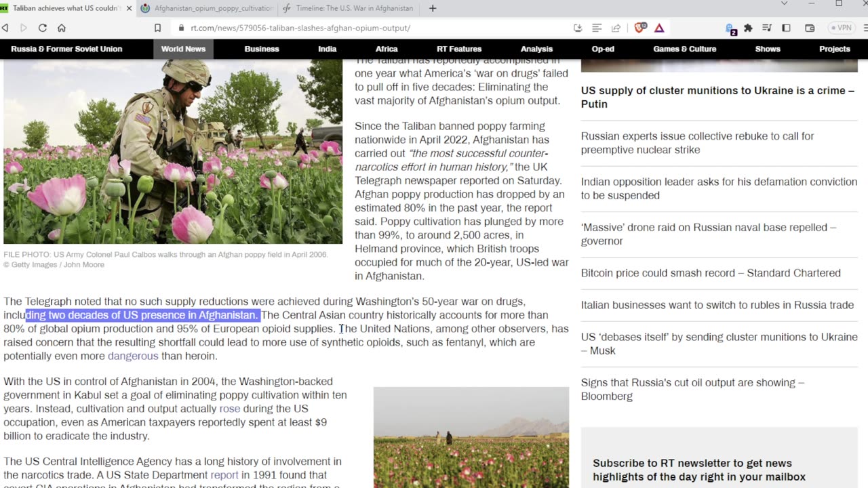Screen dimensions: 868x488
Task: Toggle the browser sidebar panel
Action: [x=786, y=28]
